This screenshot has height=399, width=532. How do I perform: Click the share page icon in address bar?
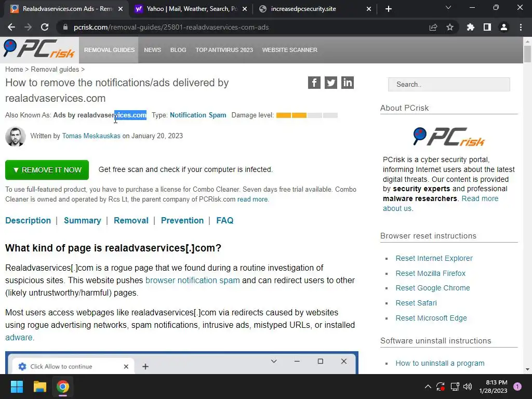(x=433, y=27)
